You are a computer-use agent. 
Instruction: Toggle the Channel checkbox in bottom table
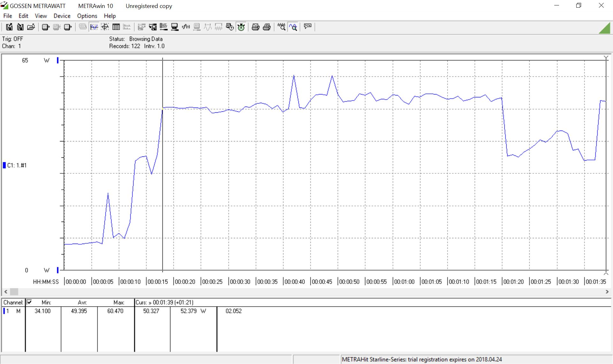pyautogui.click(x=29, y=302)
